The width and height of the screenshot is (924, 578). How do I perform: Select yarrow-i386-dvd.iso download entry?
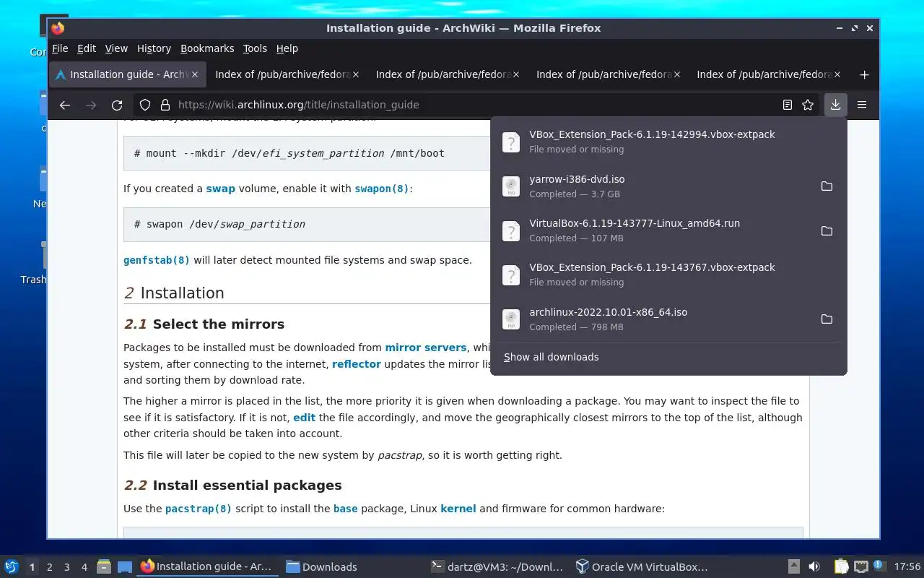point(653,186)
